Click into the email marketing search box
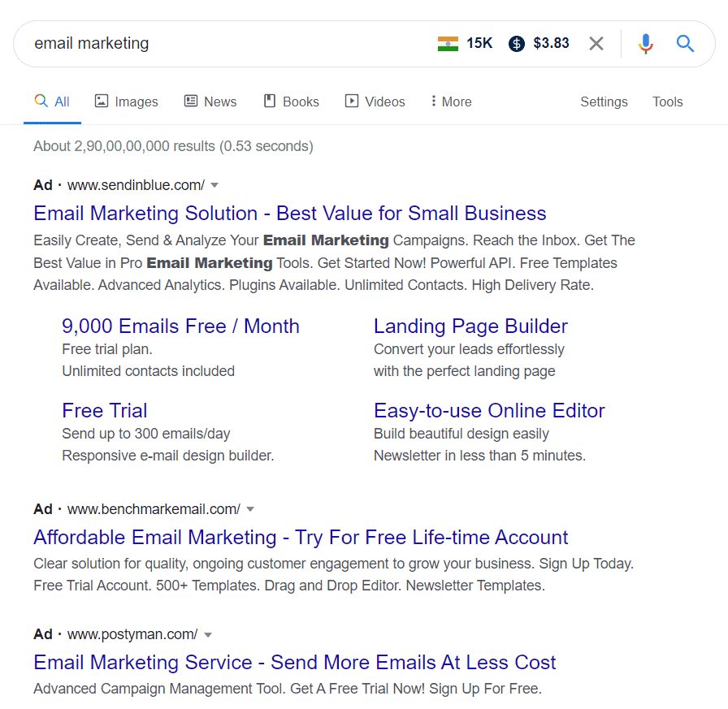Viewport: 728px width, 709px height. [232, 44]
